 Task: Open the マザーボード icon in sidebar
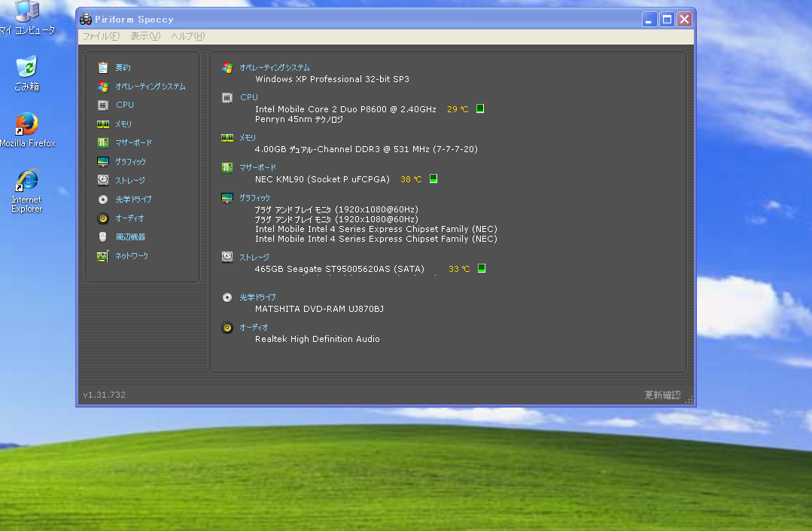pyautogui.click(x=102, y=142)
